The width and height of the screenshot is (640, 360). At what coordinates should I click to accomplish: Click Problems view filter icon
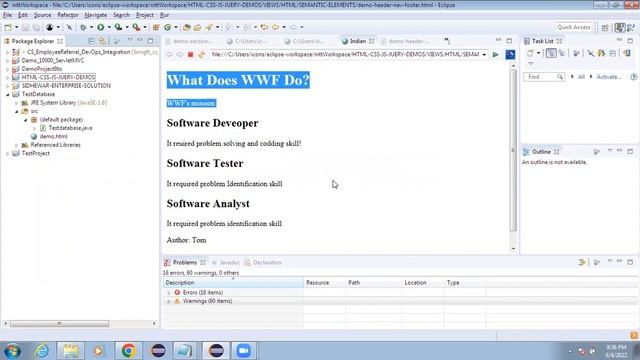coord(582,262)
